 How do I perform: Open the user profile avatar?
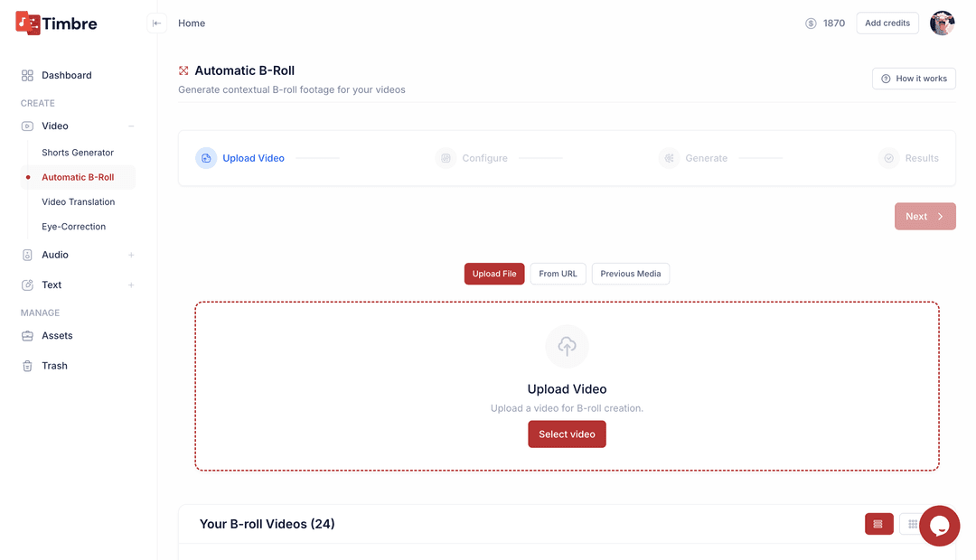pos(942,23)
